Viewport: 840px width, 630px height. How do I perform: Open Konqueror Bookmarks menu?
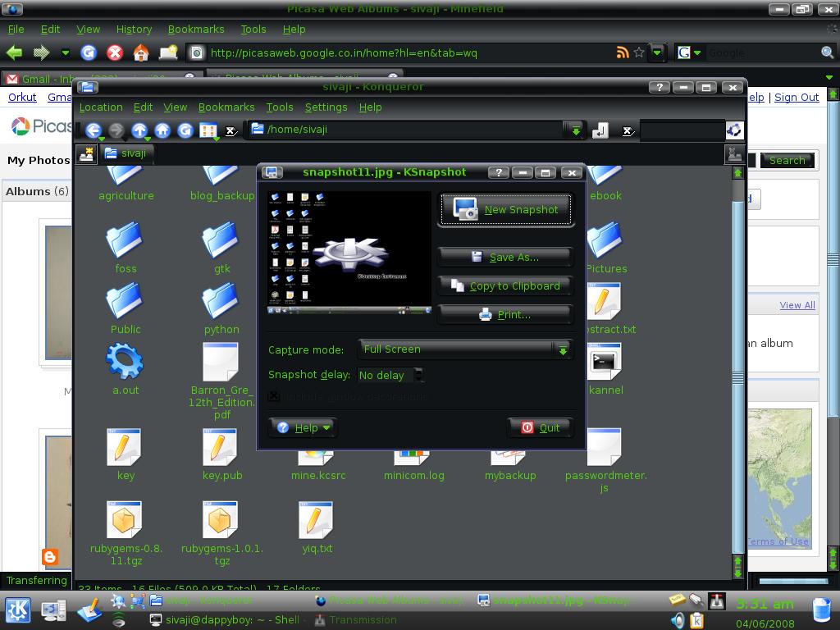click(x=226, y=107)
